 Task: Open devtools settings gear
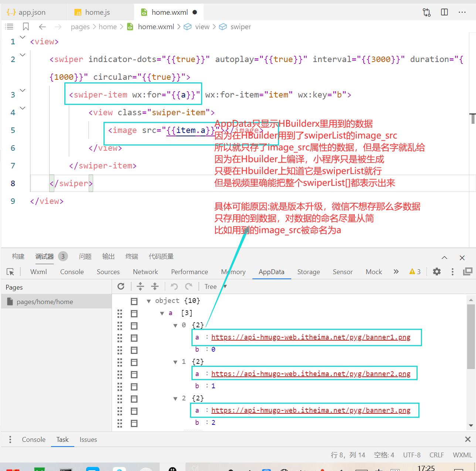pyautogui.click(x=437, y=272)
